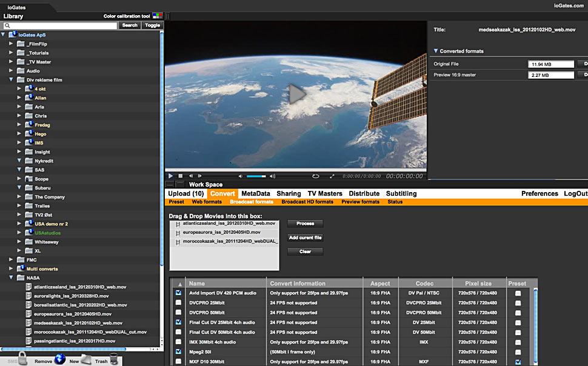Adjust the player volume slider

point(255,176)
